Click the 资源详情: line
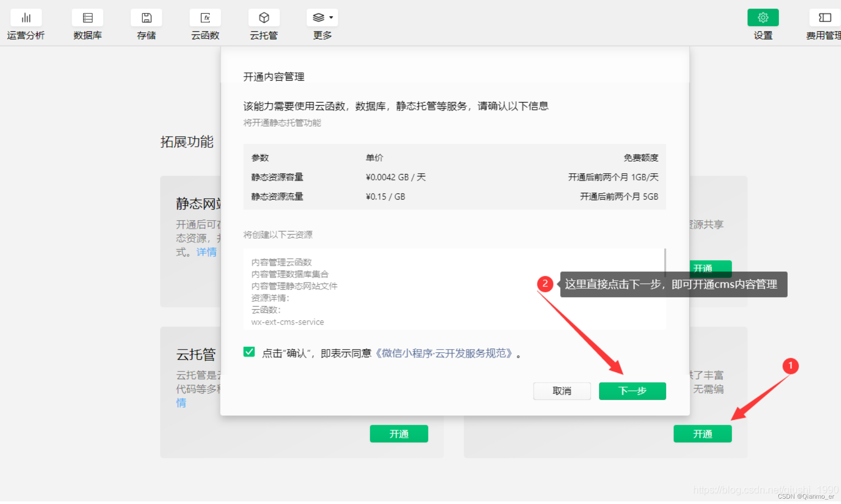The height and width of the screenshot is (504, 841). 270,298
